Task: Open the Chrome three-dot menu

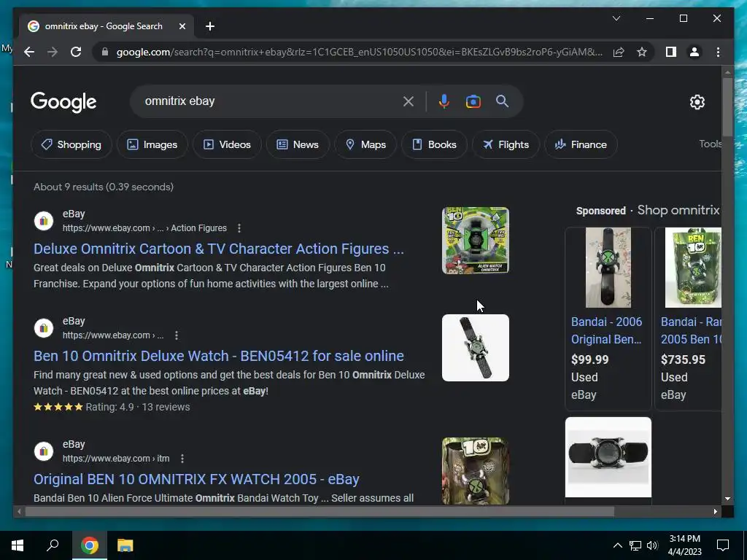Action: click(718, 52)
